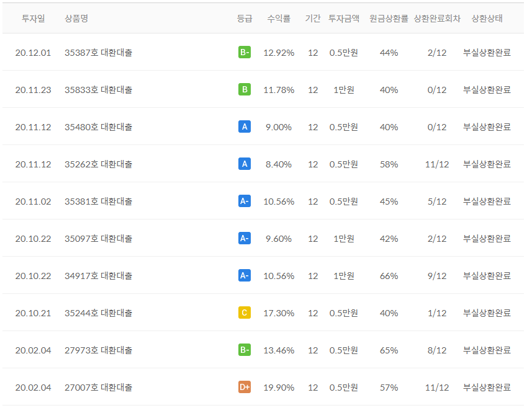
Task: Click the B- grade badge for 35387호 대환대출
Action: click(245, 52)
